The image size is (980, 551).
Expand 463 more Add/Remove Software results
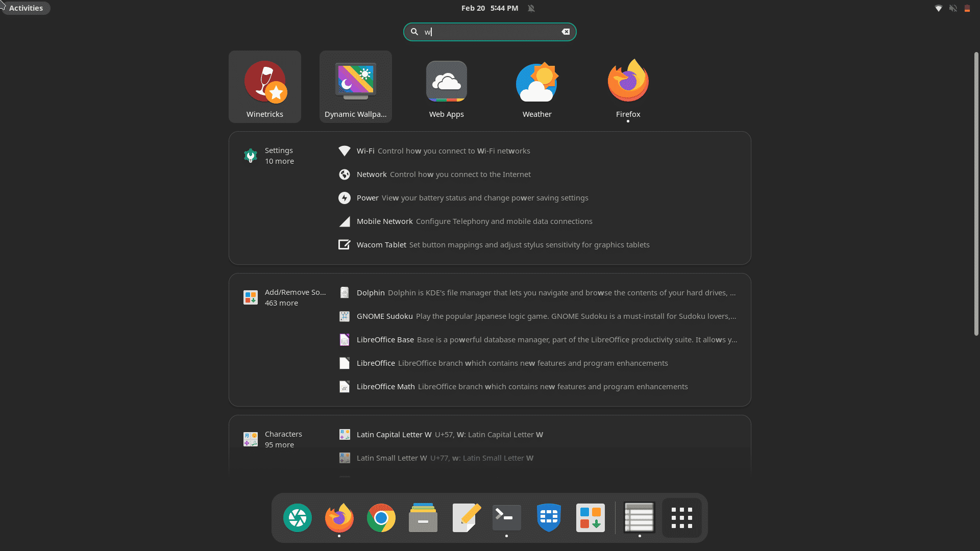281,303
